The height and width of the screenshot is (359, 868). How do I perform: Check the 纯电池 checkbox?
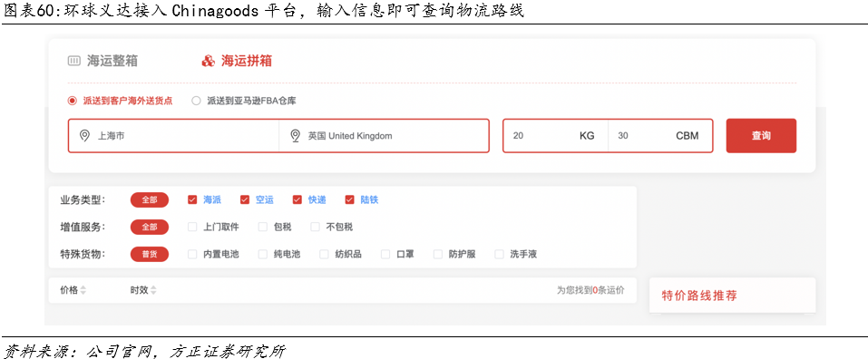coord(263,255)
